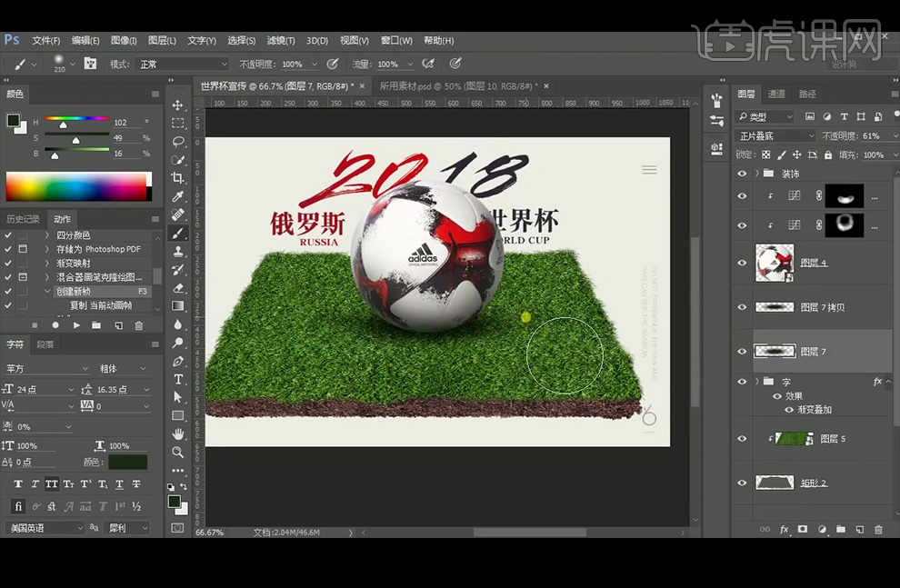Select the Rectangle shape tool
The height and width of the screenshot is (588, 900).
(178, 415)
